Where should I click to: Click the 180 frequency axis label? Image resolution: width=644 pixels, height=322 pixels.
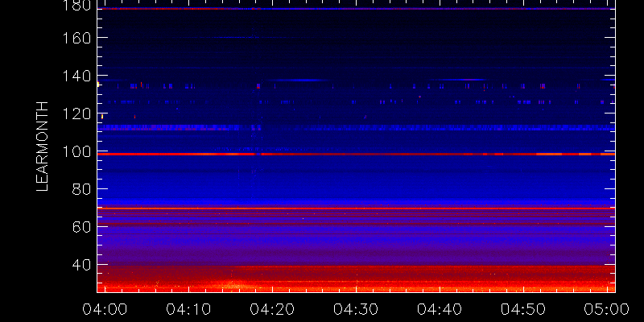click(x=76, y=5)
